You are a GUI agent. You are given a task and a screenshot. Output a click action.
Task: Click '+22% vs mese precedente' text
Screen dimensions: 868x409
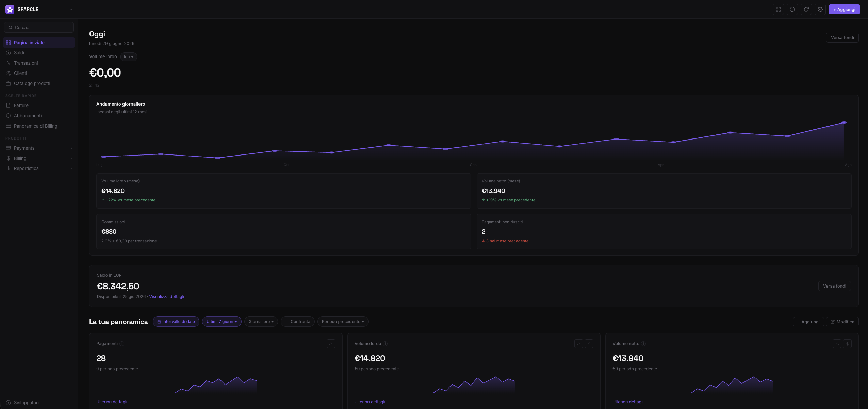[x=131, y=200]
